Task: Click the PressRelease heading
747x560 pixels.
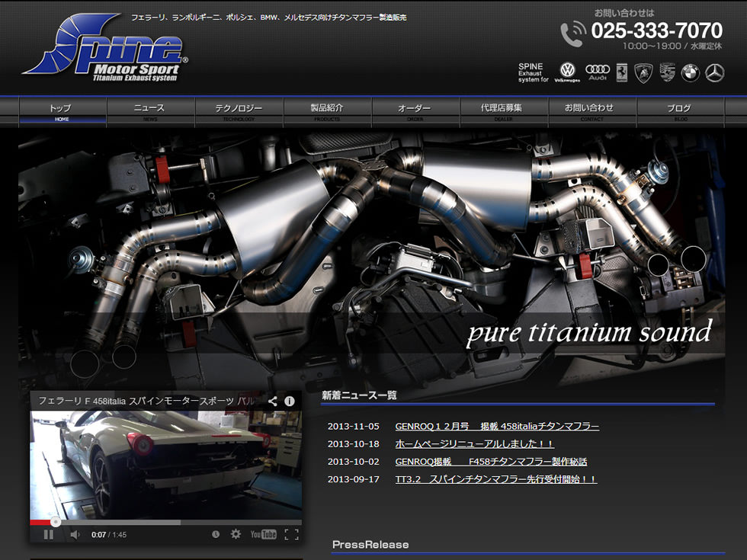Action: [370, 544]
